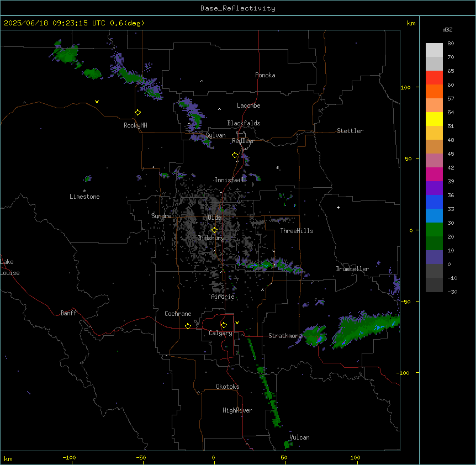This screenshot has height=465, width=476.
Task: Click the red 65-60 dBZ color swatch
Action: 434,77
